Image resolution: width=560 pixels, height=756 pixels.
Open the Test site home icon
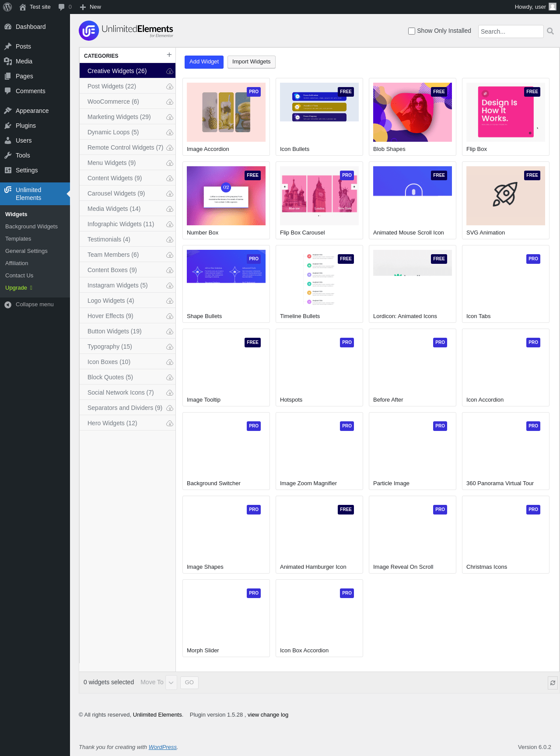(x=23, y=7)
